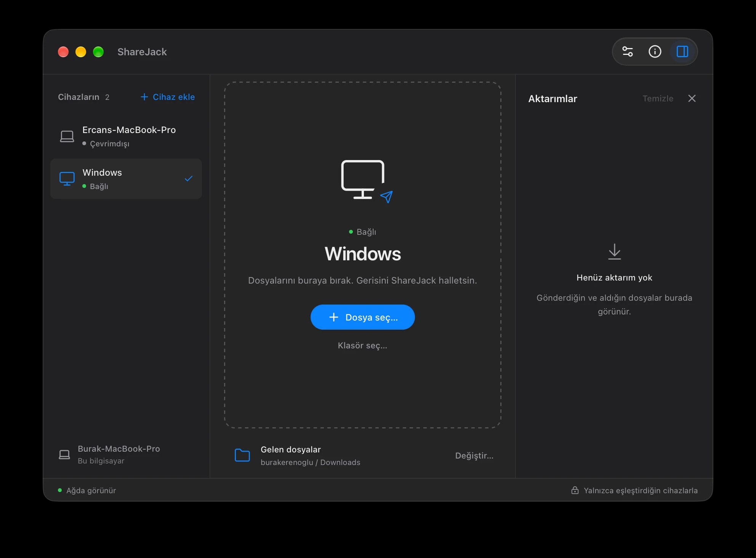The image size is (756, 558).
Task: Click burakerenoglu / Downloads path text
Action: point(311,462)
